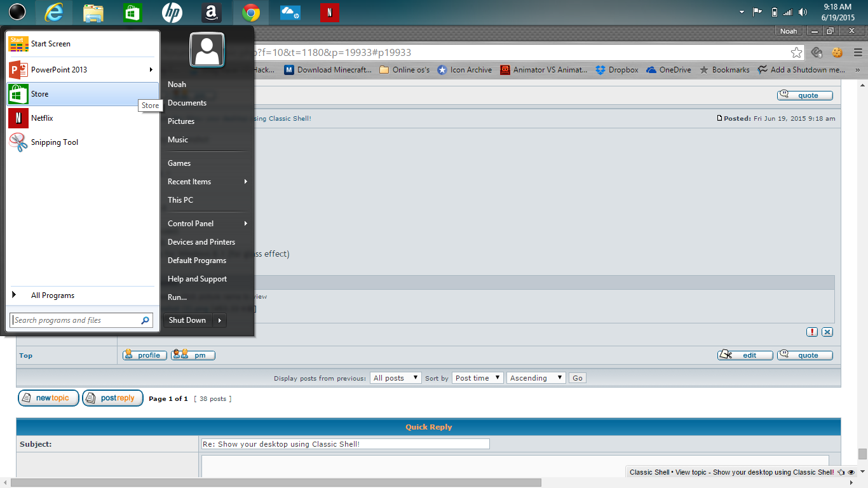Click the Go button
868x488 pixels.
[577, 378]
